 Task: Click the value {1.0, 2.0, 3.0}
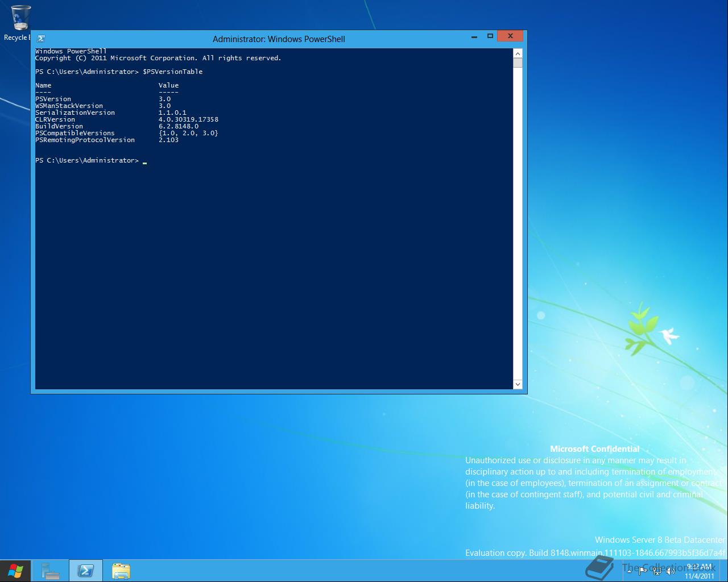pyautogui.click(x=188, y=133)
